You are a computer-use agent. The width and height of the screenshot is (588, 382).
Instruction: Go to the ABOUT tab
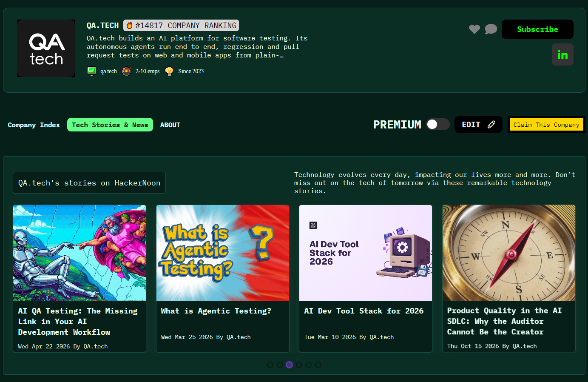pyautogui.click(x=170, y=125)
